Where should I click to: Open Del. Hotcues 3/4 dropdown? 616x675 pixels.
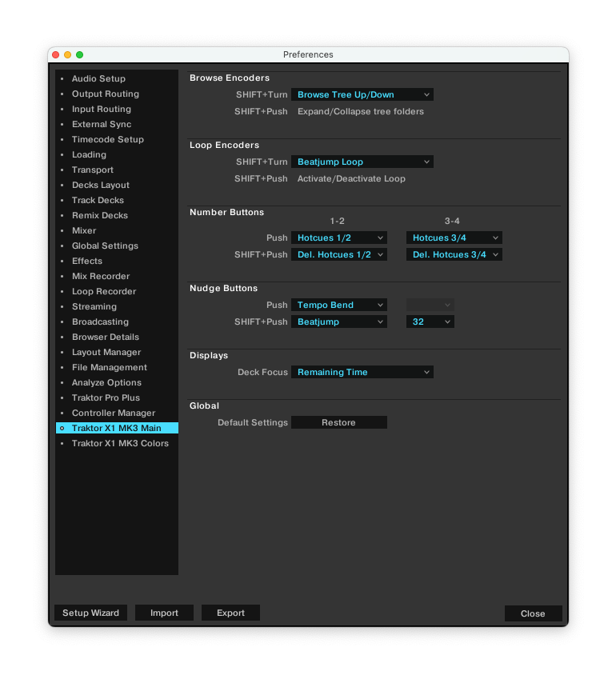tap(454, 254)
